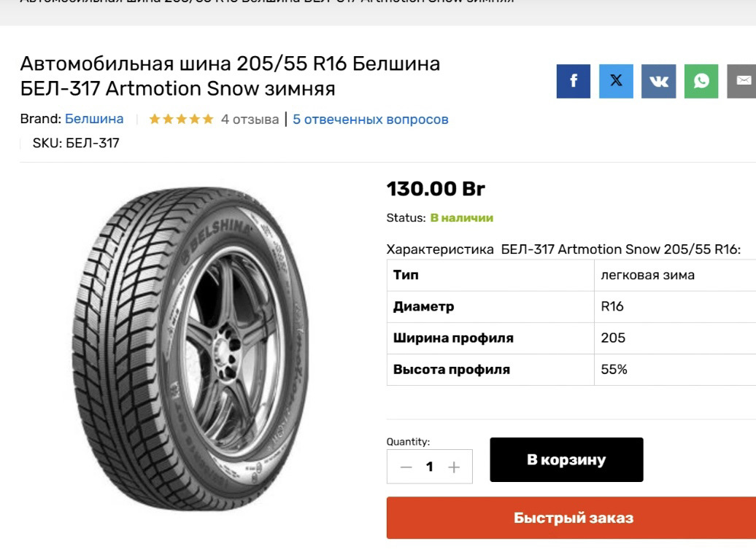This screenshot has height=552, width=756.
Task: Share the tire page on VK
Action: click(x=658, y=81)
